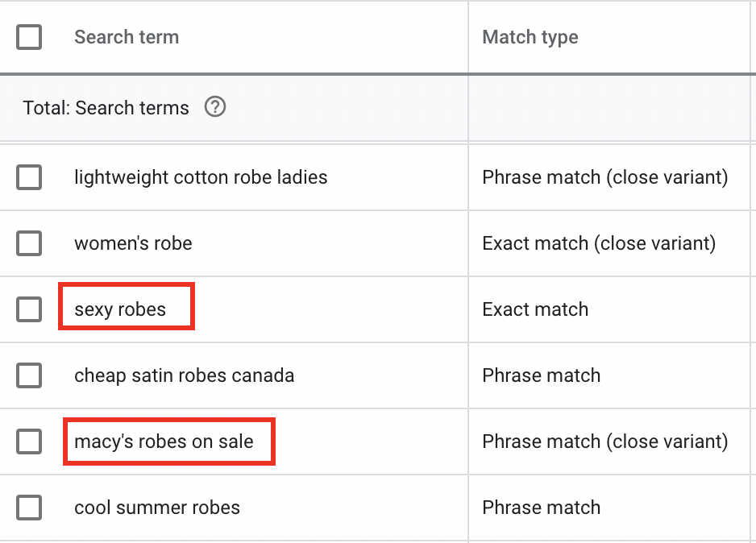Click the search term lightweight cotton robe ladies

click(x=201, y=177)
